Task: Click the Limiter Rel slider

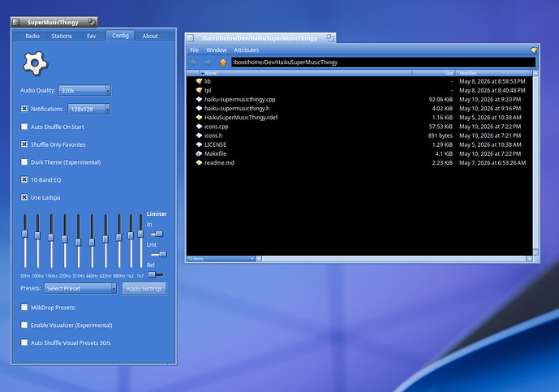Action: [156, 274]
